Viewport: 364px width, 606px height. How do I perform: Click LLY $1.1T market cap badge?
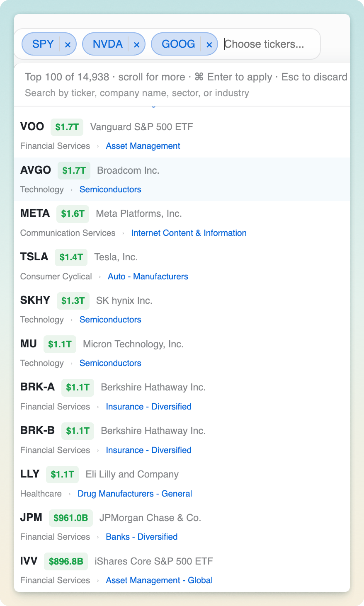[63, 475]
